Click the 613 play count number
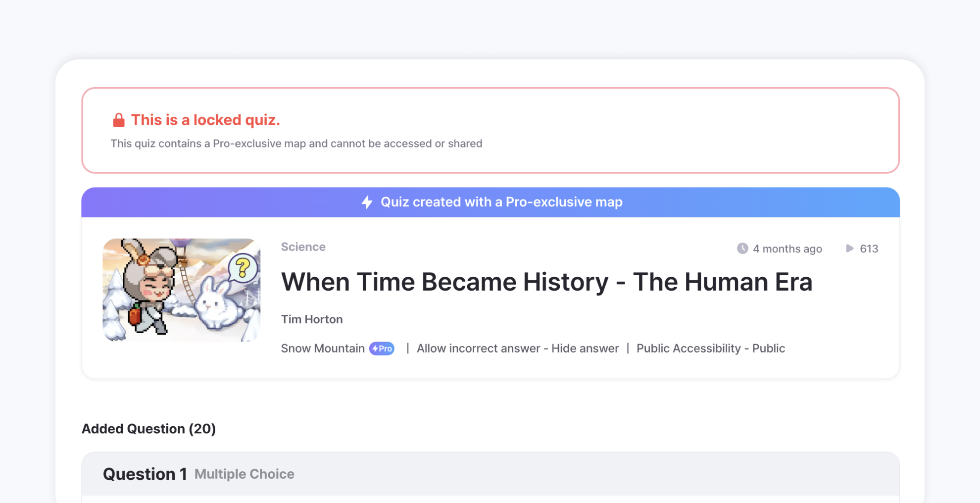This screenshot has width=980, height=503. coord(869,249)
